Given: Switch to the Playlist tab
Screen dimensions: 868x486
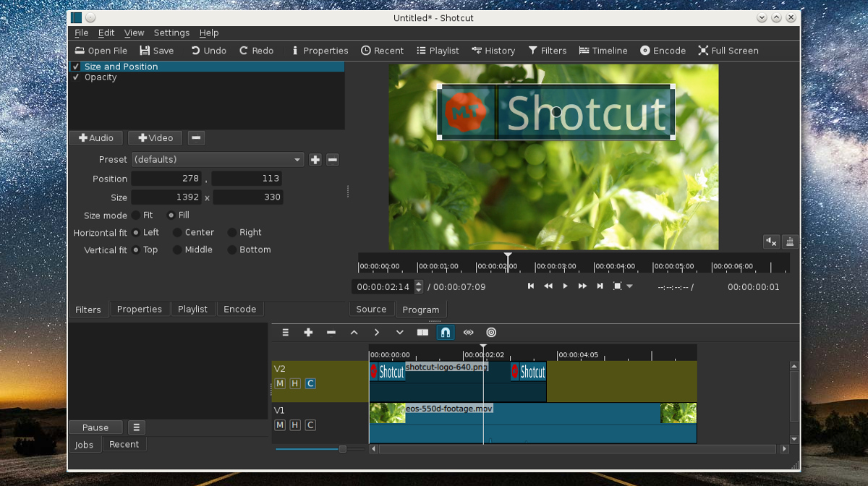Looking at the screenshot, I should (193, 309).
